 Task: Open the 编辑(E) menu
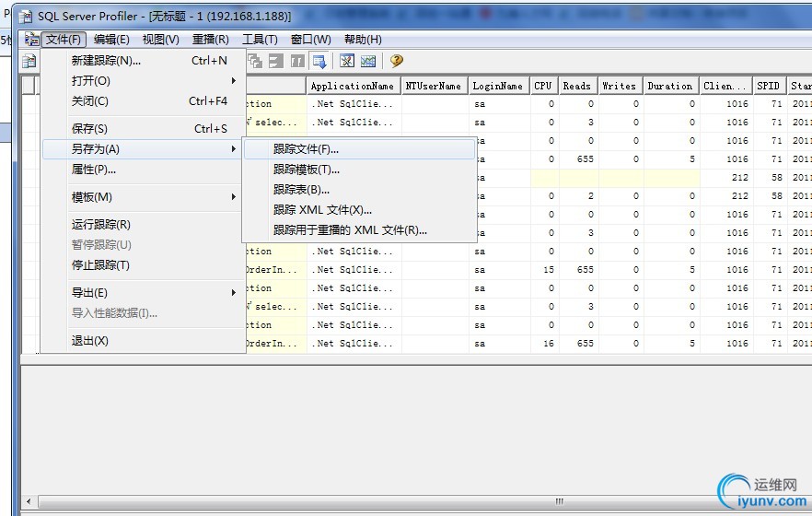coord(111,40)
